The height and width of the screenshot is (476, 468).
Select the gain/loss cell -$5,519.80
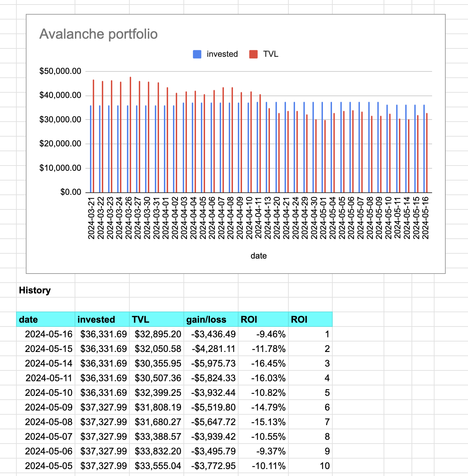211,407
